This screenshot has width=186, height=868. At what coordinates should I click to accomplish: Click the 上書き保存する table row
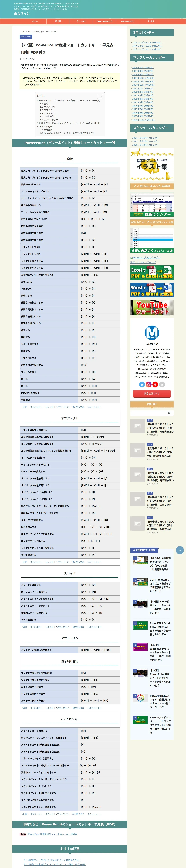coord(70,358)
